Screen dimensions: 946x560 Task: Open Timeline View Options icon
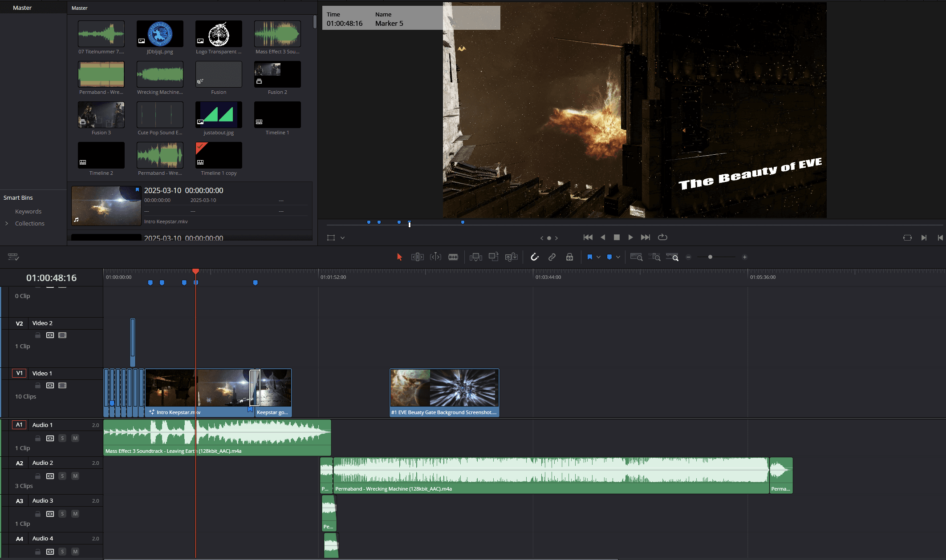pos(13,257)
